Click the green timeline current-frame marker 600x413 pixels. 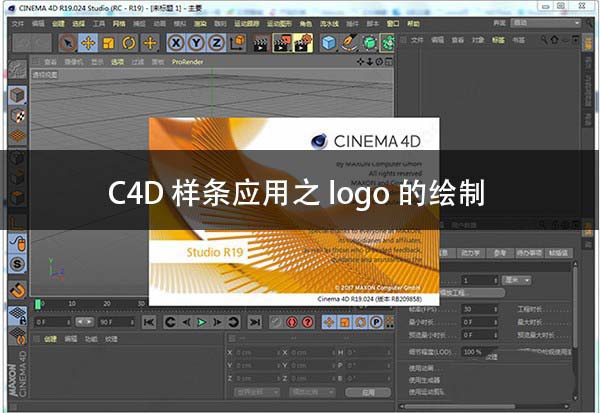tap(38, 304)
